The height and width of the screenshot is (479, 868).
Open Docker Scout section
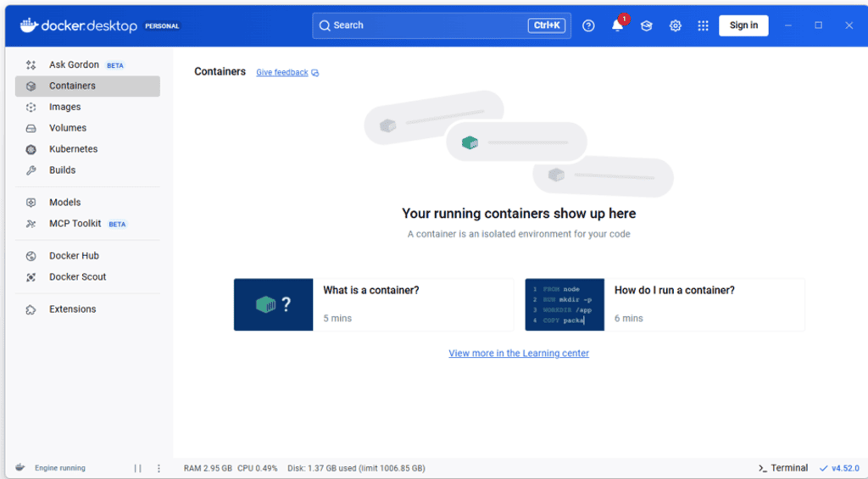[x=87, y=276]
